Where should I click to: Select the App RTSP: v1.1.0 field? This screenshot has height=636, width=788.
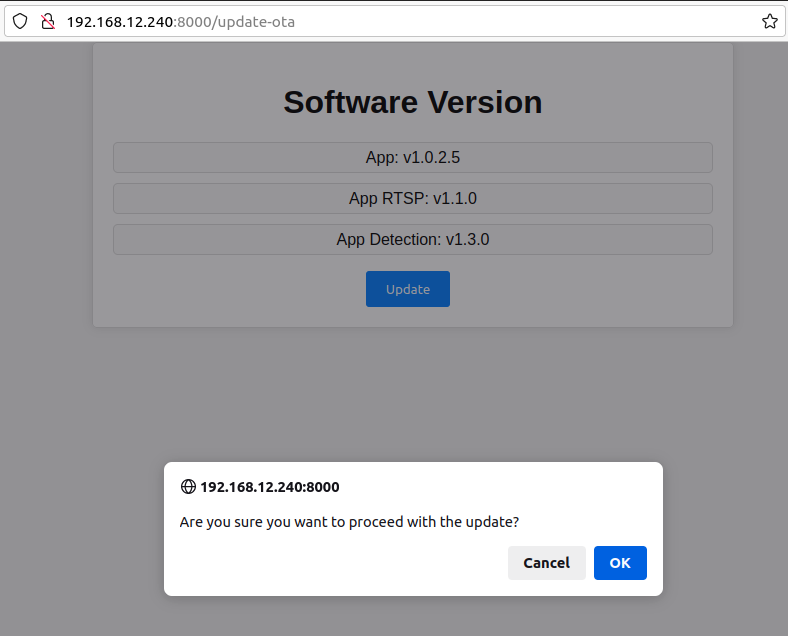(x=412, y=199)
